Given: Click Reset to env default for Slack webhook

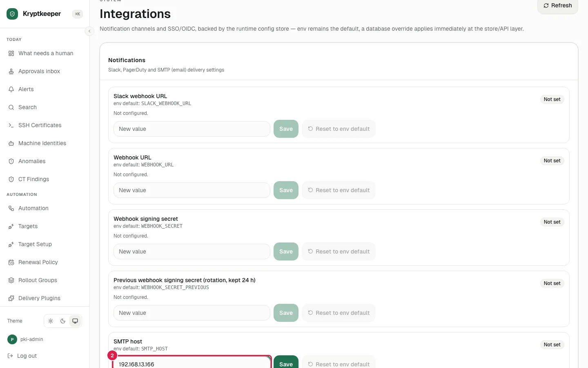Looking at the screenshot, I should click(x=339, y=129).
